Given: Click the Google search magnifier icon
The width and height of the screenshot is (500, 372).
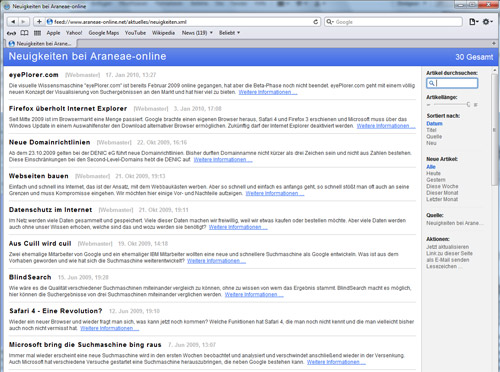Looking at the screenshot, I should point(329,22).
